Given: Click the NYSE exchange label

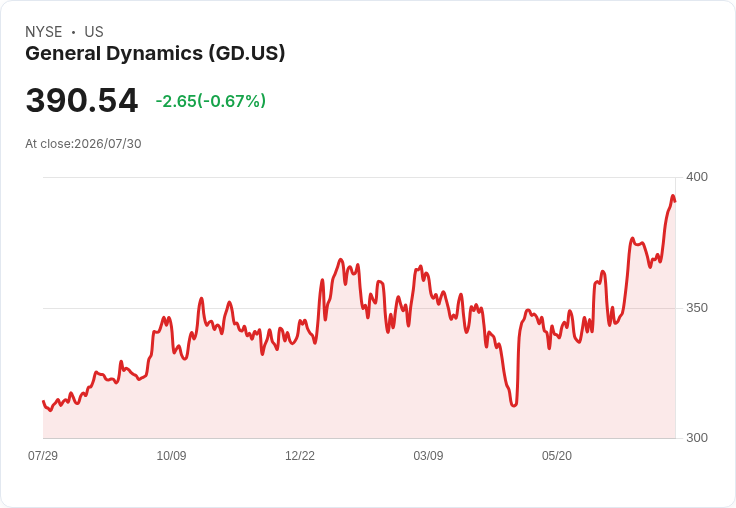Looking at the screenshot, I should 44,32.
